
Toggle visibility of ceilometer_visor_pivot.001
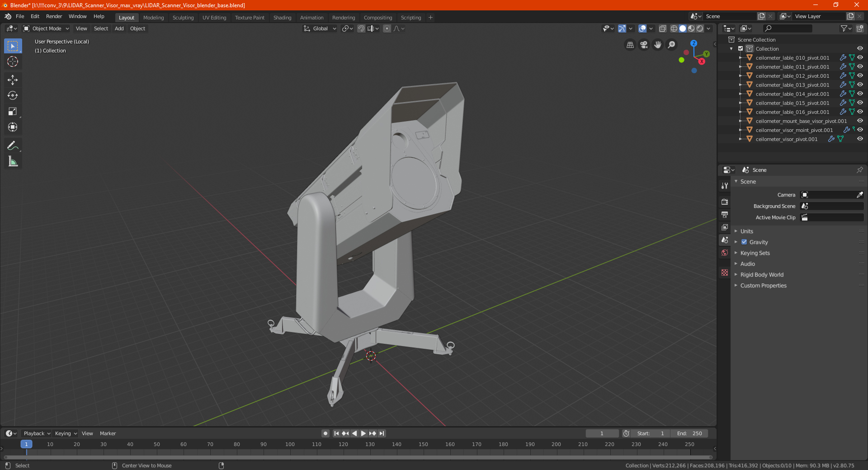click(860, 139)
